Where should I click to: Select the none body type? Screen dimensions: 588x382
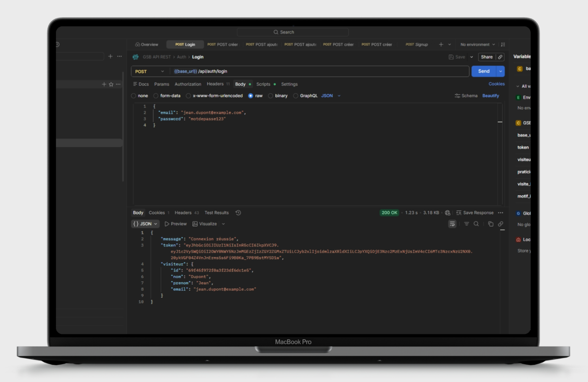pyautogui.click(x=140, y=96)
